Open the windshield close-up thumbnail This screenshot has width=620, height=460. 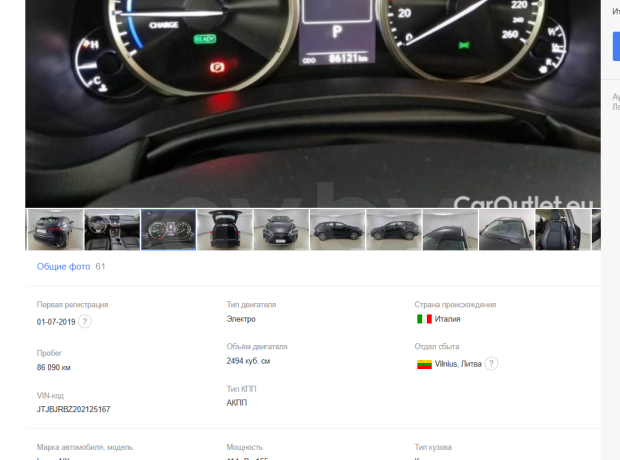point(507,230)
